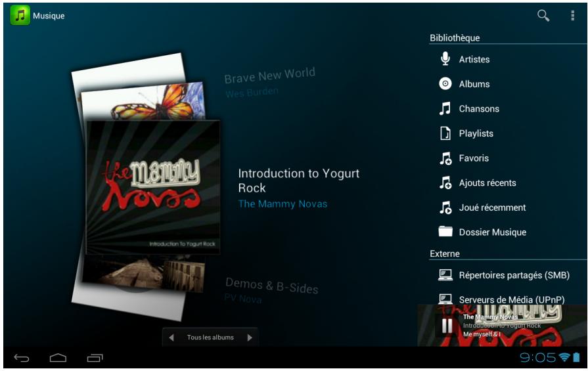Click The Mammy Novas artist link
The width and height of the screenshot is (588, 371).
click(283, 204)
